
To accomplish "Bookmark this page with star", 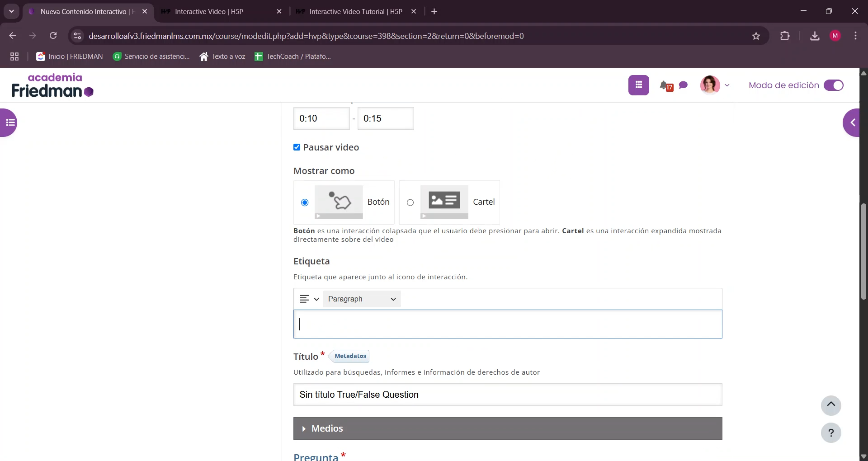I will click(756, 36).
